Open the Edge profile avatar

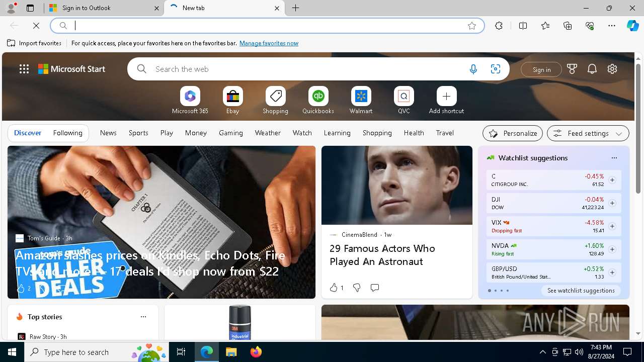pos(11,8)
